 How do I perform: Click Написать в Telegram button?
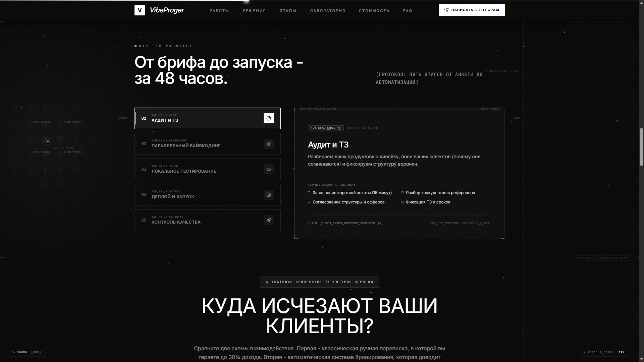coord(472,10)
